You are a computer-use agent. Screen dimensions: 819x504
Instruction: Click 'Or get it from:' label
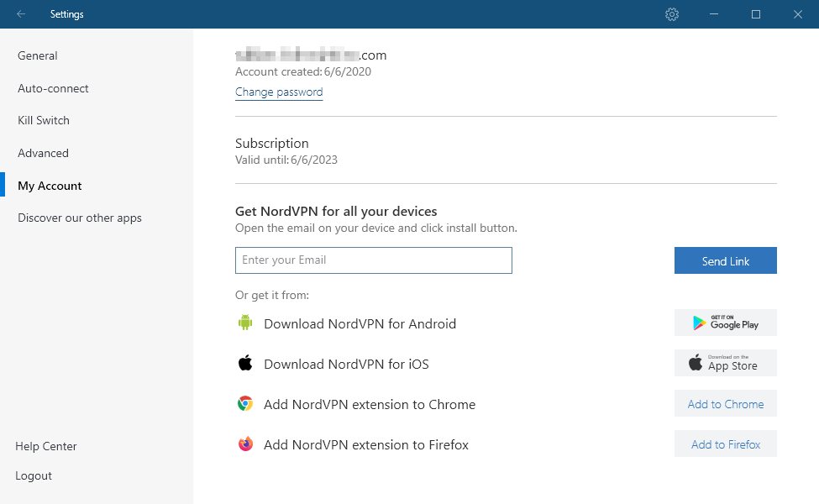click(272, 295)
